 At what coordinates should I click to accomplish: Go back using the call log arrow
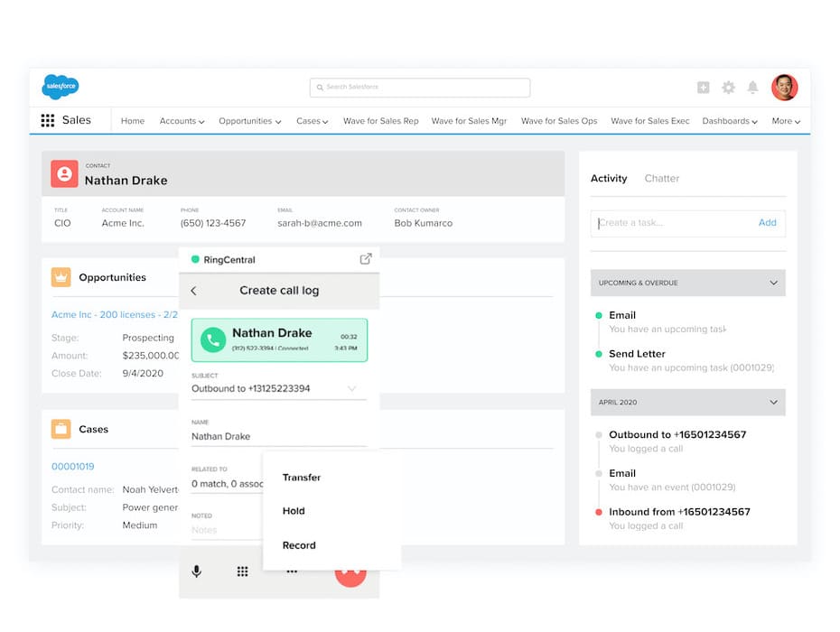click(x=194, y=291)
